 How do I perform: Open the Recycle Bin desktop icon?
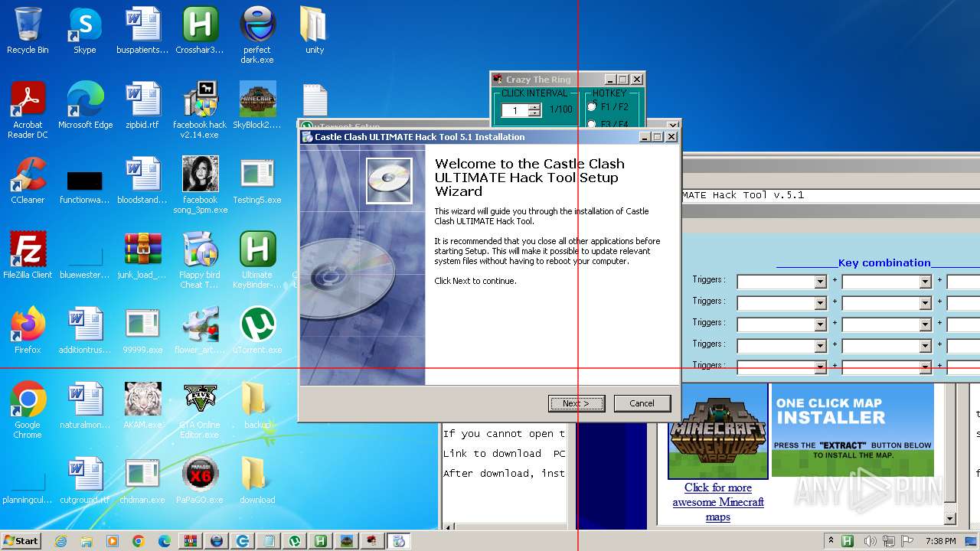click(x=28, y=31)
